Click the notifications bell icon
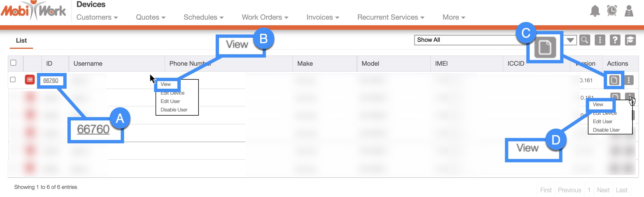The image size is (644, 197). click(595, 11)
